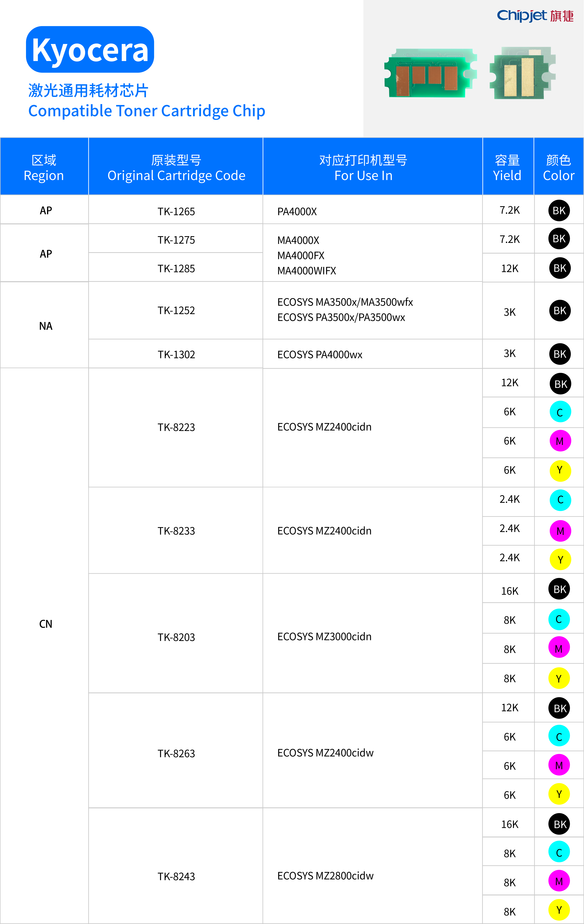Select the TK-1265 cartridge code cell
The image size is (584, 924).
pyautogui.click(x=176, y=211)
